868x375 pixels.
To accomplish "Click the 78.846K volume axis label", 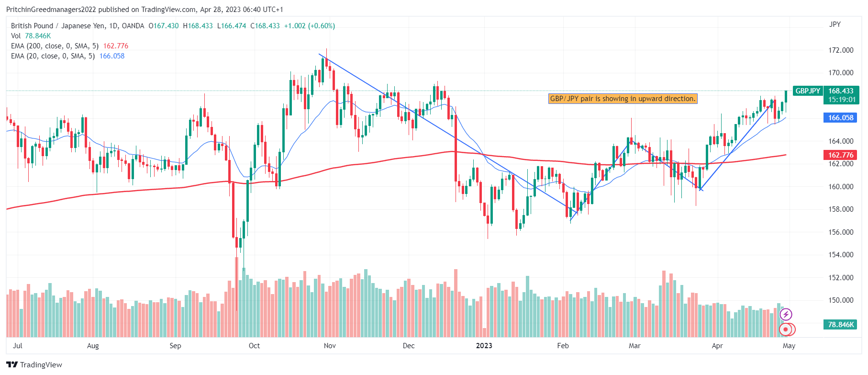I will [841, 325].
